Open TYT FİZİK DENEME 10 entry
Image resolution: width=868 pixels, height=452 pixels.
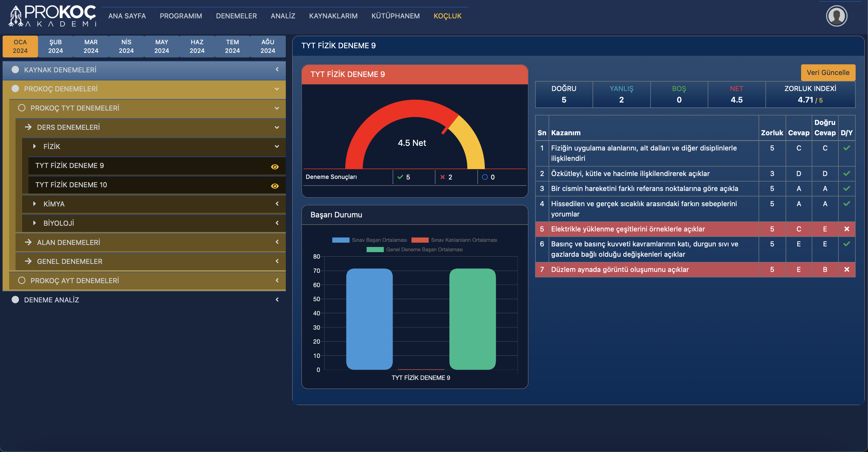[71, 185]
